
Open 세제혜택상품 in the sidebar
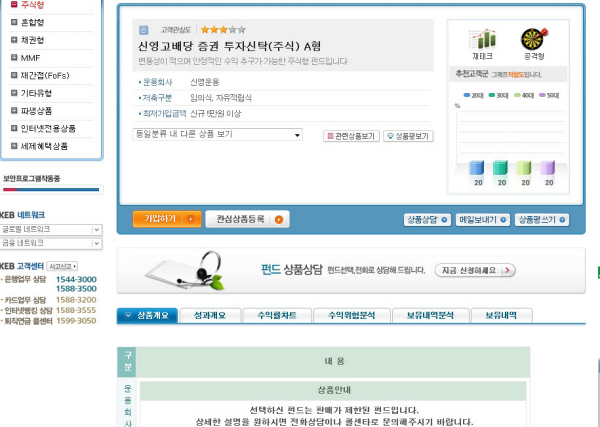click(x=44, y=146)
